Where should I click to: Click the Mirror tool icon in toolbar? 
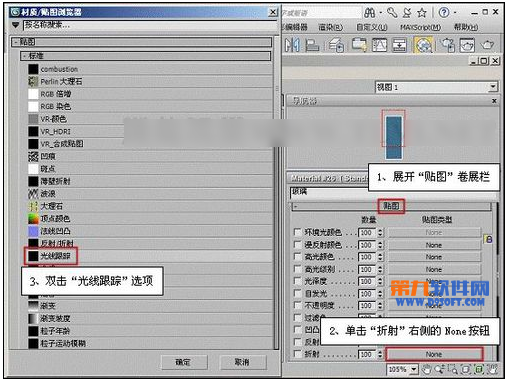(292, 45)
